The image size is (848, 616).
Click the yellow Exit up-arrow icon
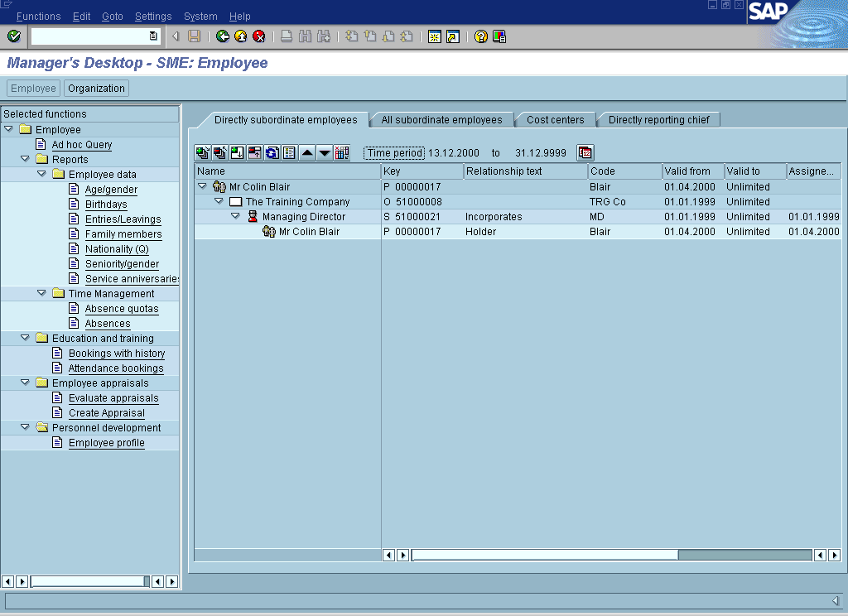[241, 36]
